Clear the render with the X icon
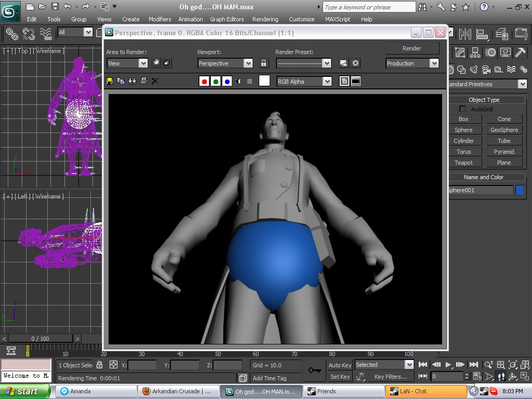This screenshot has height=399, width=532. click(155, 81)
